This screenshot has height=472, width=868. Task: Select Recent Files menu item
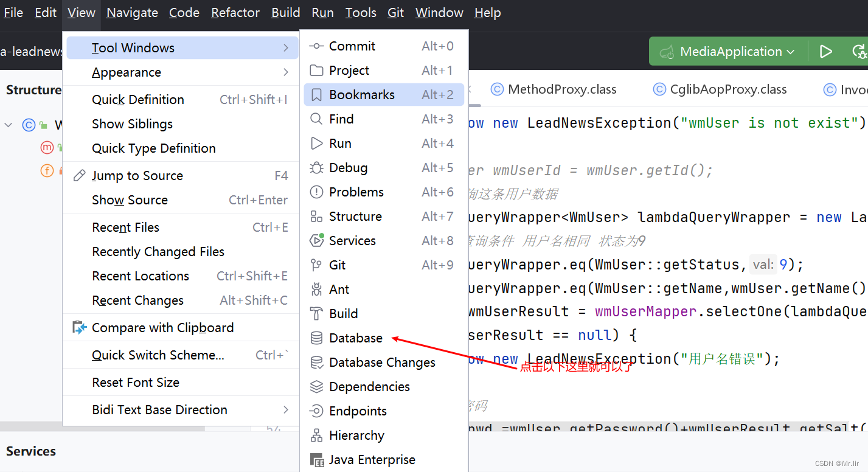(181, 227)
